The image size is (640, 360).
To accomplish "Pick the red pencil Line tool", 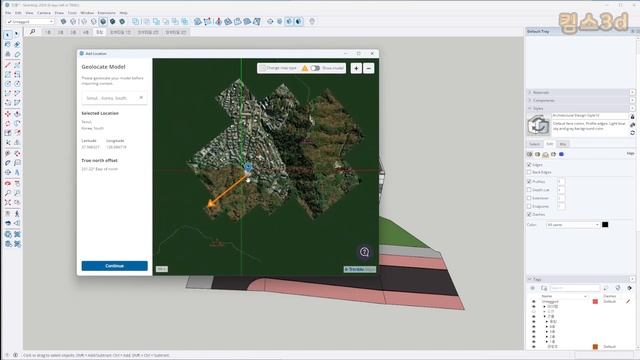I will 8,65.
